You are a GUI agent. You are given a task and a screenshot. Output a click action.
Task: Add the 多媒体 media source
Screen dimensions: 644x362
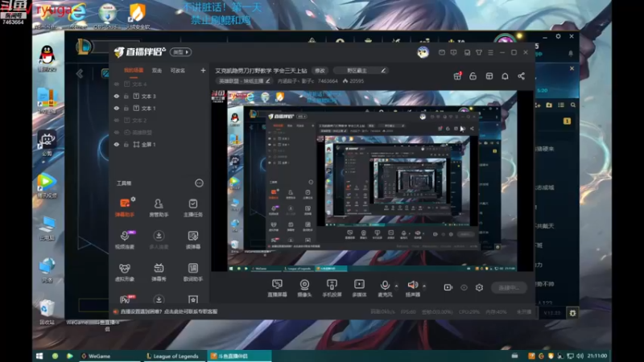coord(359,288)
